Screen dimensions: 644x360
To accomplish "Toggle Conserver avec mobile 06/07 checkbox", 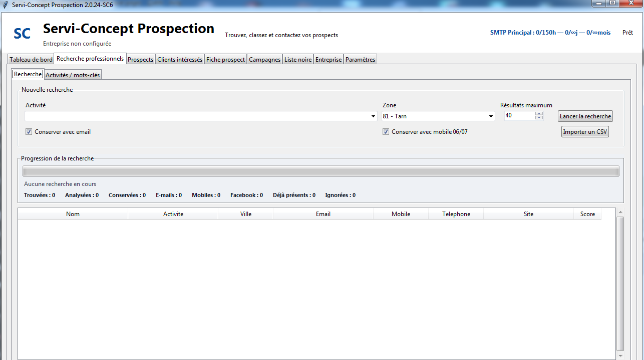I will (386, 132).
